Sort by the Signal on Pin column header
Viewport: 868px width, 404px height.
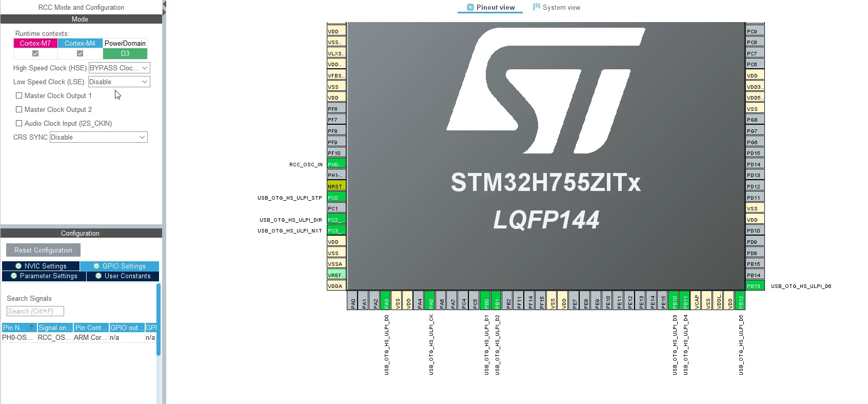[x=55, y=328]
